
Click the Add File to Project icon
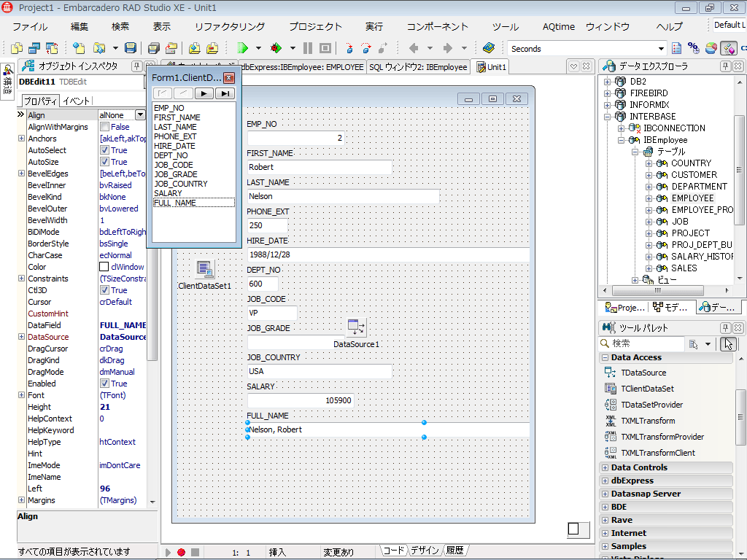click(x=194, y=48)
